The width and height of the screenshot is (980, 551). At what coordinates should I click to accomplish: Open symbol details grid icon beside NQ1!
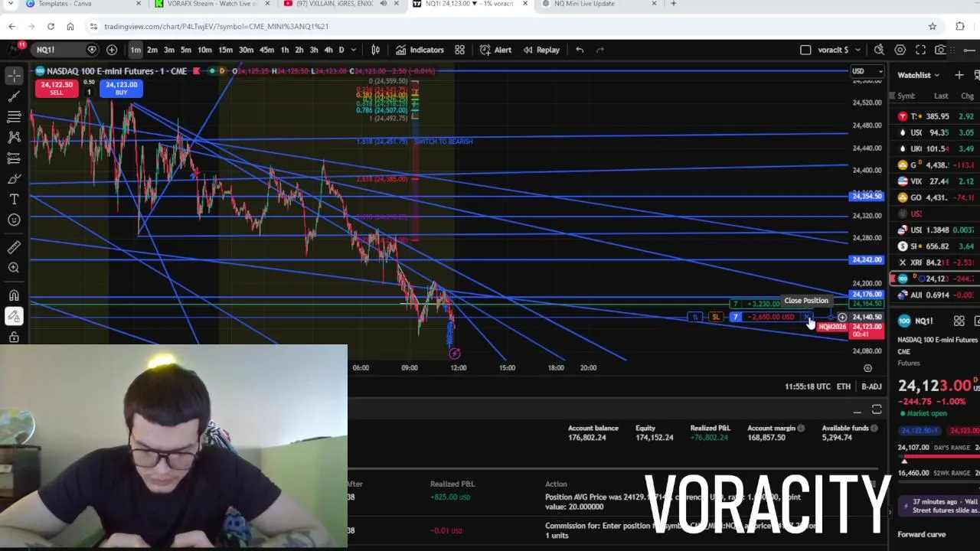coord(959,321)
